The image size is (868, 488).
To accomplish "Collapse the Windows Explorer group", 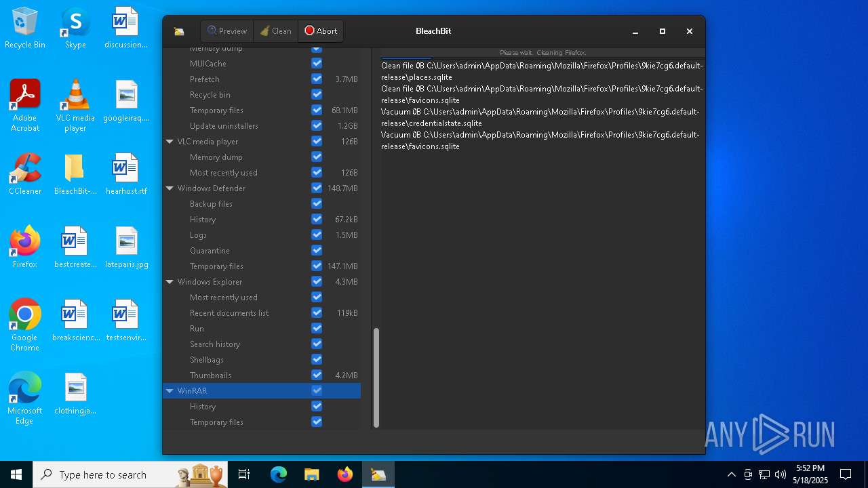I will pos(170,282).
